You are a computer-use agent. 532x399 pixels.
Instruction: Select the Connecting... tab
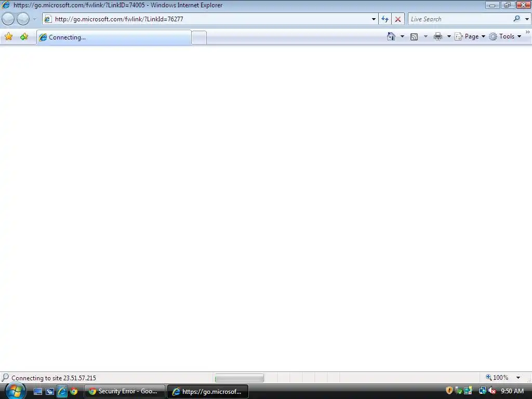click(114, 37)
